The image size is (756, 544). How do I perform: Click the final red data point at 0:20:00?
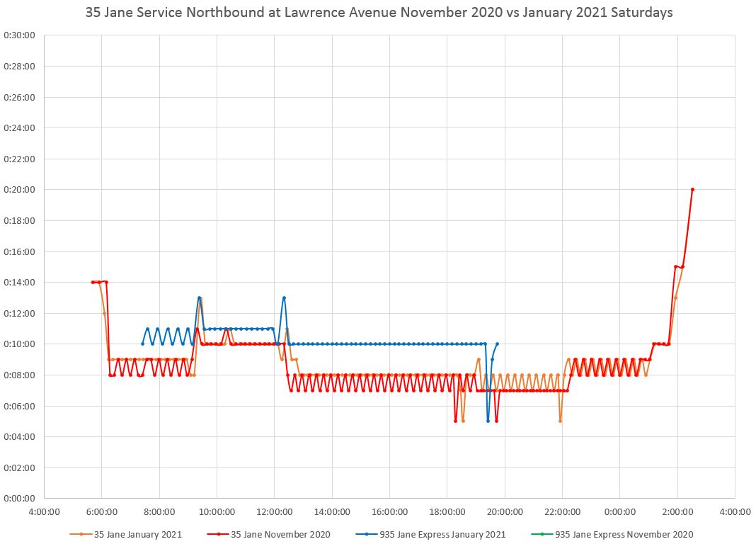(x=692, y=189)
